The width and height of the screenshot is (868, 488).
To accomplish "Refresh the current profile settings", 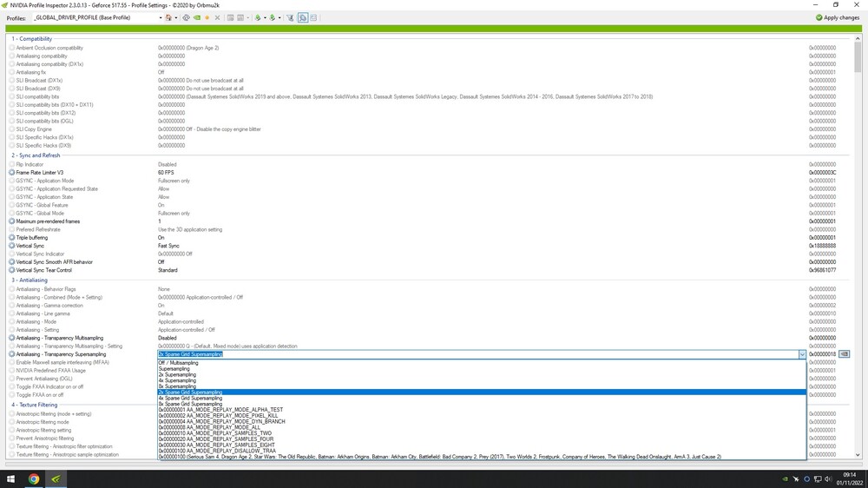I will 186,17.
